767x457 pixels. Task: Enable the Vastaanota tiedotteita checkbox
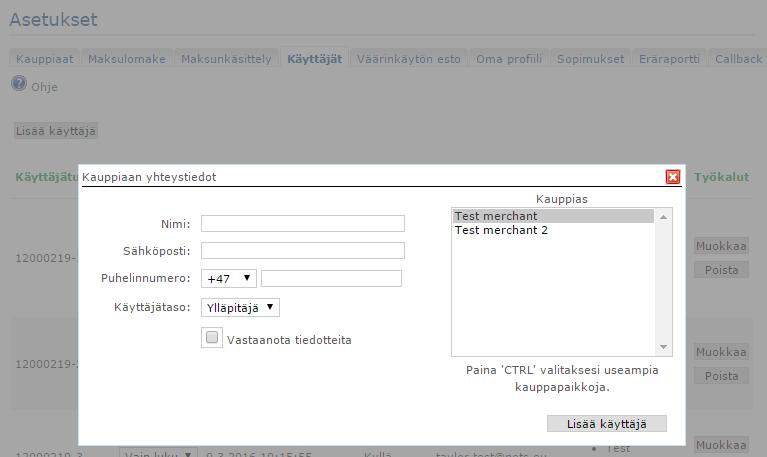coord(212,337)
